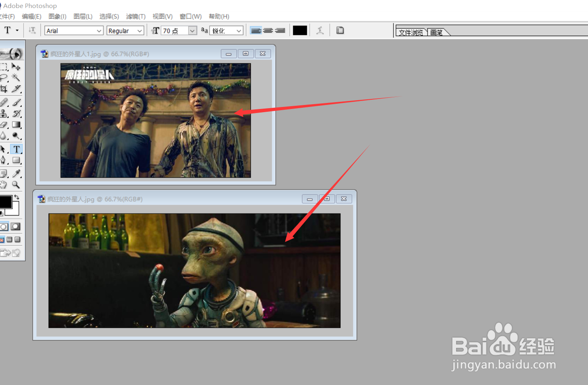
Task: Select the Clone Stamp tool
Action: (4, 114)
